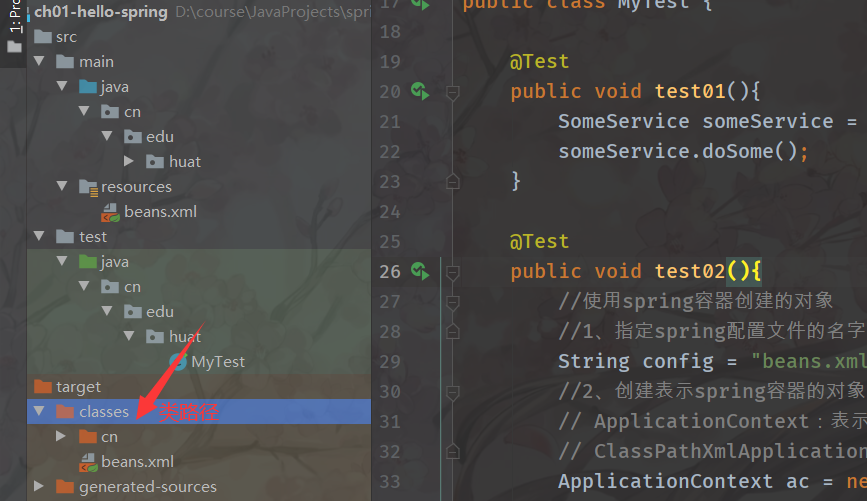The height and width of the screenshot is (501, 867).
Task: Fold test01 closing brace marker line 23
Action: 452,181
